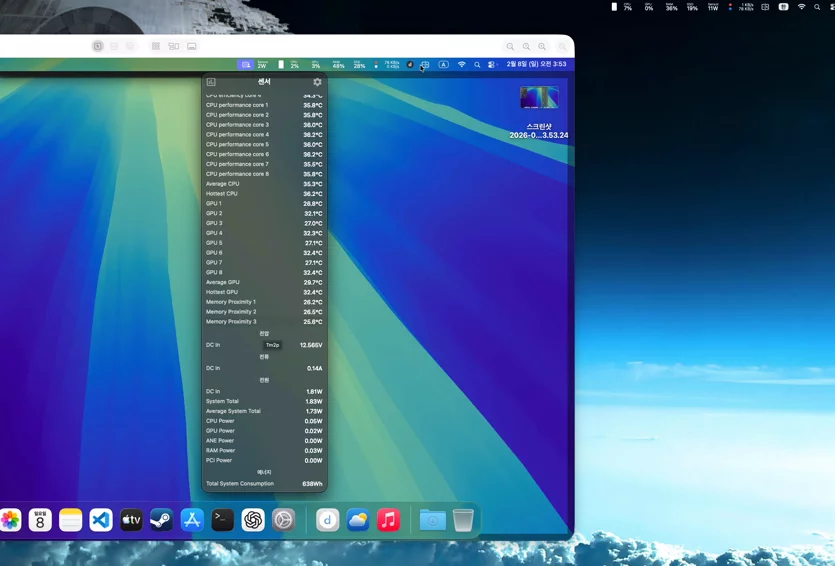This screenshot has height=566, width=835.
Task: Open CPU 2% stats in inner menu bar
Action: (x=294, y=64)
